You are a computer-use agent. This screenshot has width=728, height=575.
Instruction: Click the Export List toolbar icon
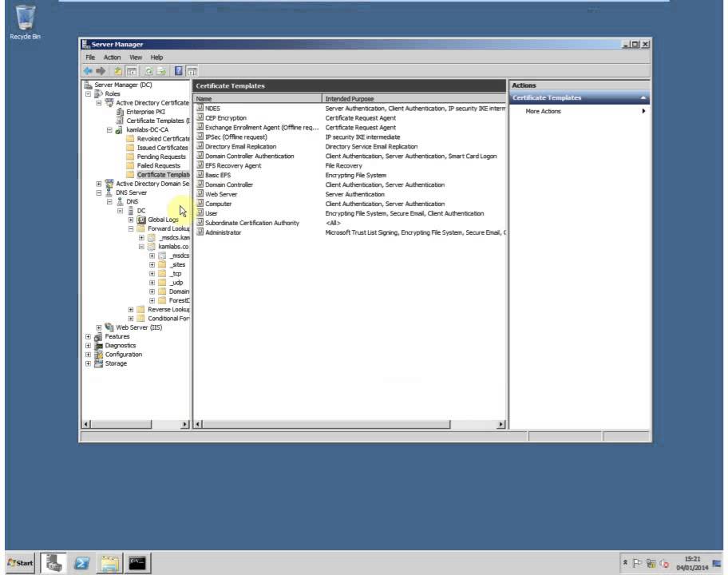[x=161, y=71]
